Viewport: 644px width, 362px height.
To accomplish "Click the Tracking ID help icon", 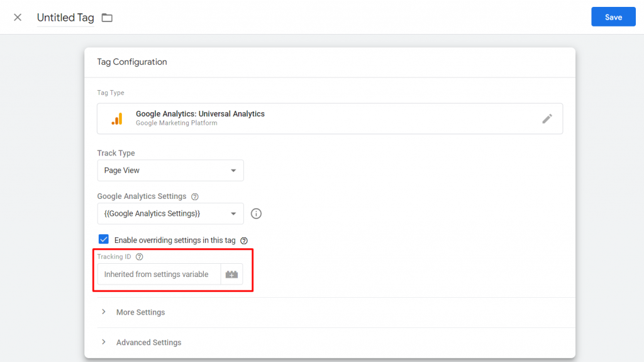I will (140, 257).
